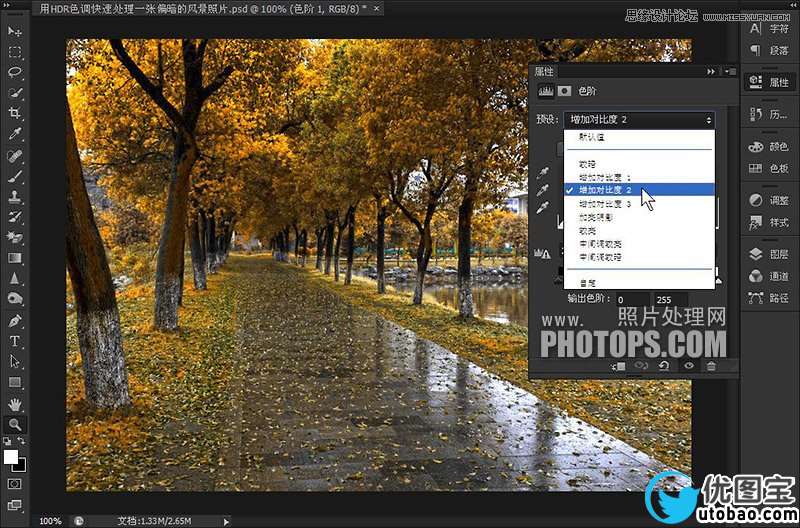
Task: Switch to layer mask icon in Properties
Action: point(565,91)
